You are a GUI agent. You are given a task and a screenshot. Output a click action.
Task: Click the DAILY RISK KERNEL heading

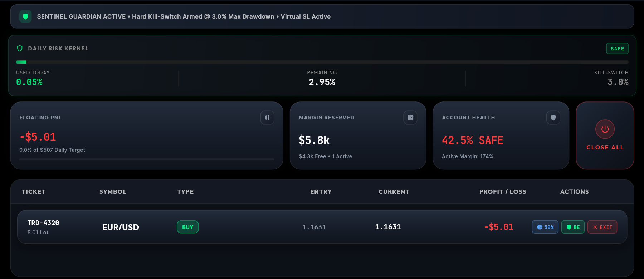click(x=58, y=49)
